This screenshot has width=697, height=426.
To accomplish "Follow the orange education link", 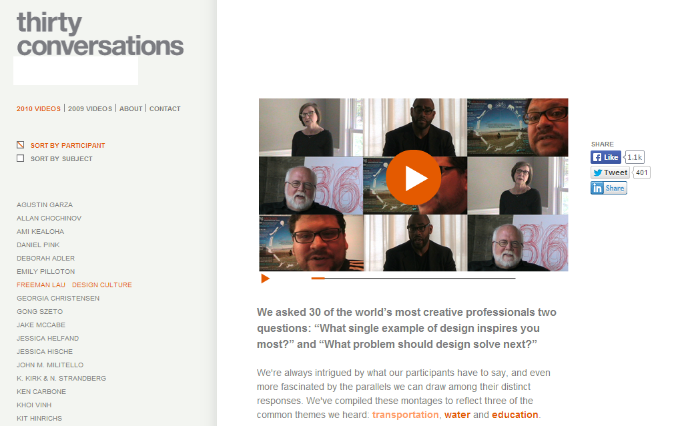I will (515, 414).
